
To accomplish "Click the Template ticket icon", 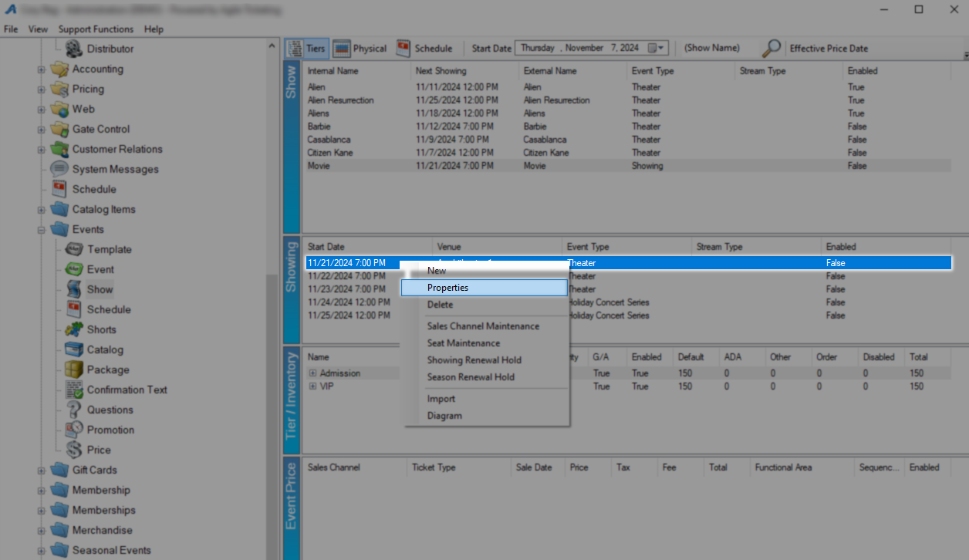I will click(x=74, y=250).
